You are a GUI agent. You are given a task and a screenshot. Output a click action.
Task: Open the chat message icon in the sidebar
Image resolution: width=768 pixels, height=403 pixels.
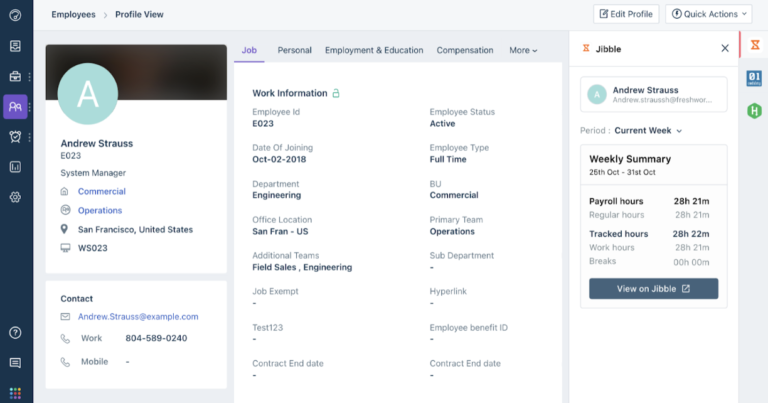click(15, 363)
